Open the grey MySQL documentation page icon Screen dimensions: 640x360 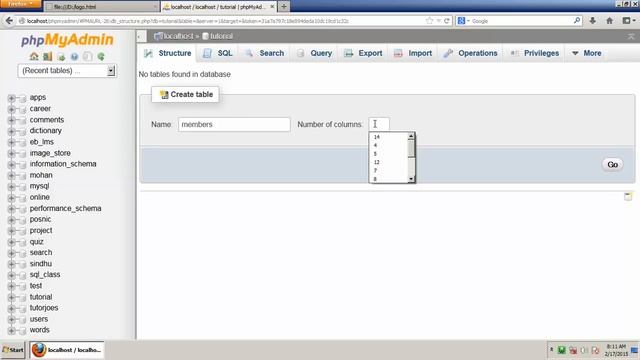coord(87,56)
